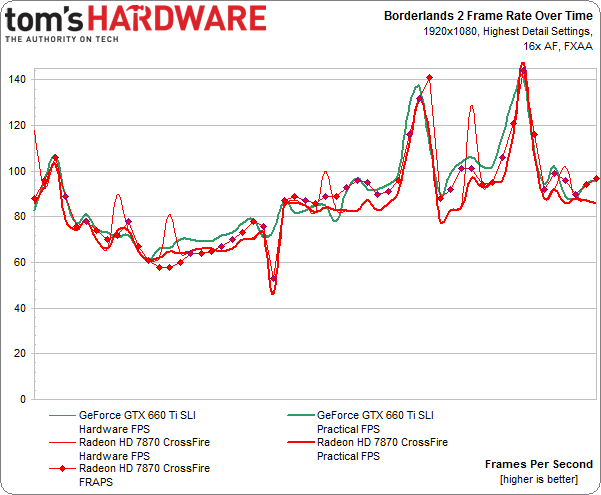The image size is (601, 495).
Task: Click the y-axis label 60
Action: point(20,263)
